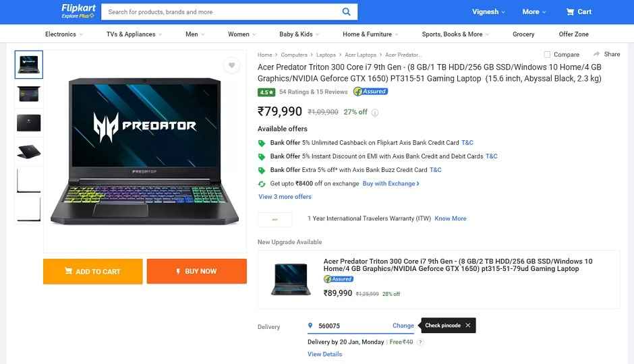
Task: Click the ADD TO CART button
Action: pos(93,272)
